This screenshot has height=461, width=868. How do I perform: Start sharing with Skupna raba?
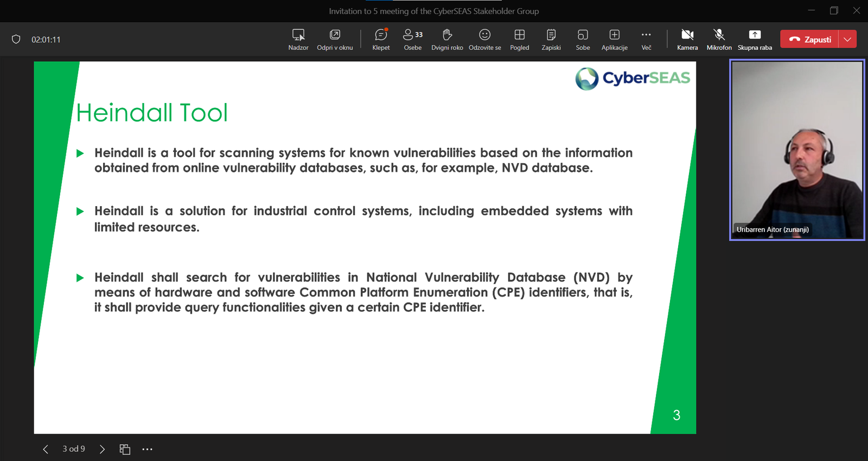[755, 39]
